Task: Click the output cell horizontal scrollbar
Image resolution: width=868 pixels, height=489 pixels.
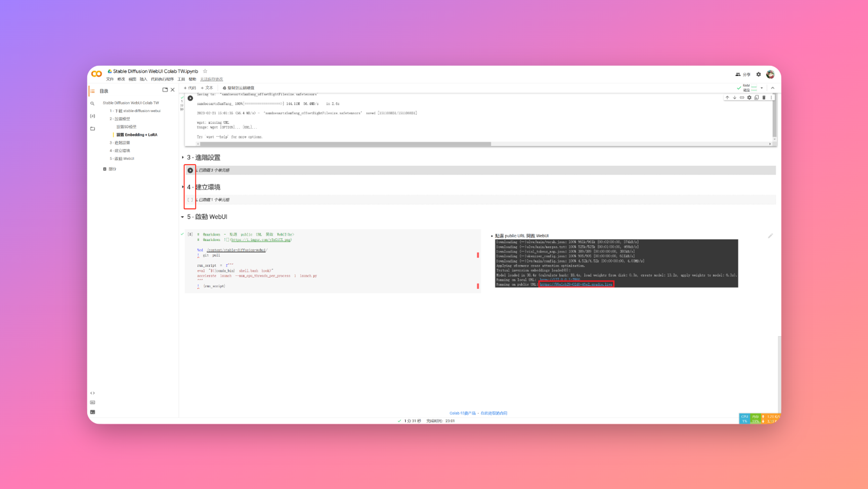Action: [x=345, y=144]
